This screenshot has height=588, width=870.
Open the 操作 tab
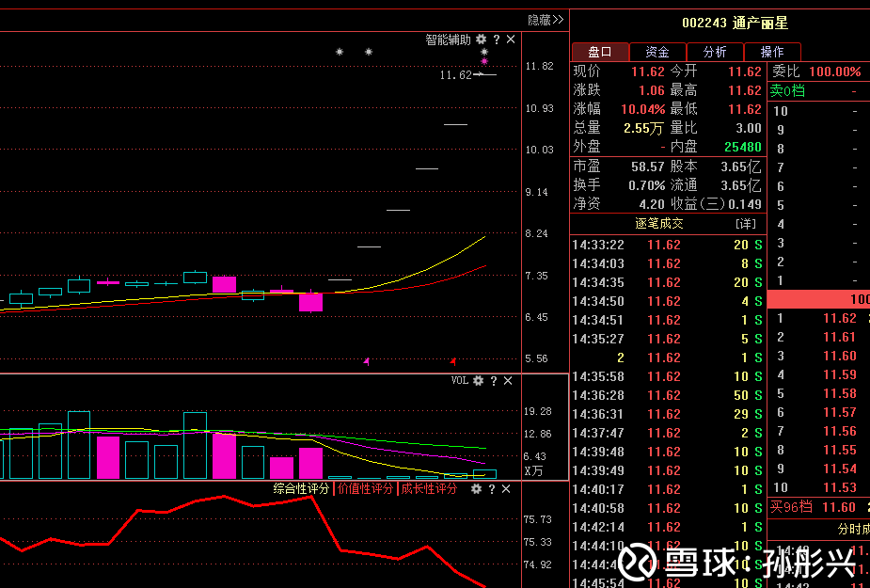(772, 52)
